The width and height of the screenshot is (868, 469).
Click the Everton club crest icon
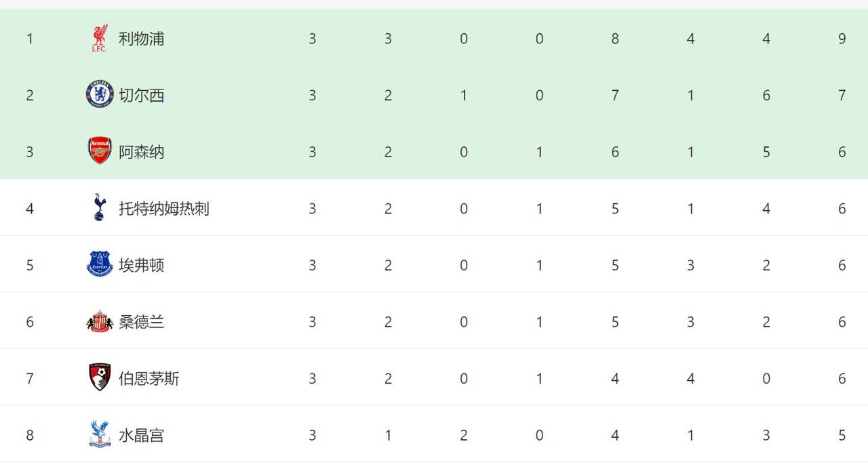pyautogui.click(x=100, y=264)
